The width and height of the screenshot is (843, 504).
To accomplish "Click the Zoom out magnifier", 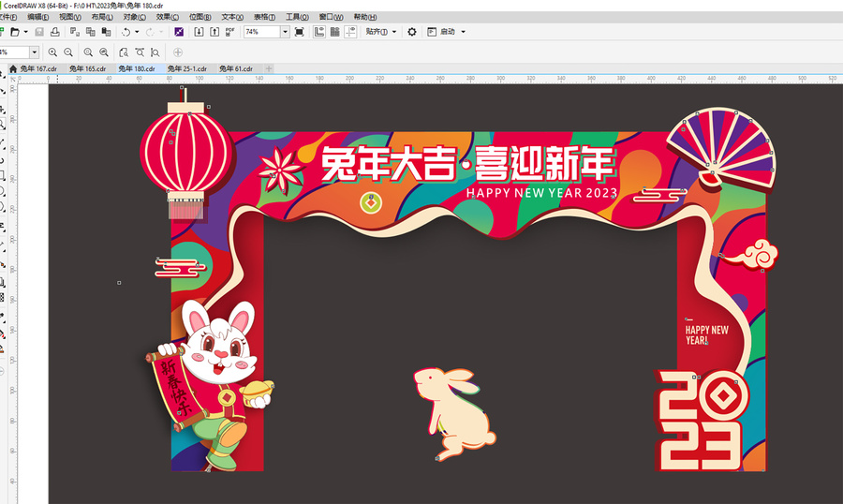I will pos(68,52).
